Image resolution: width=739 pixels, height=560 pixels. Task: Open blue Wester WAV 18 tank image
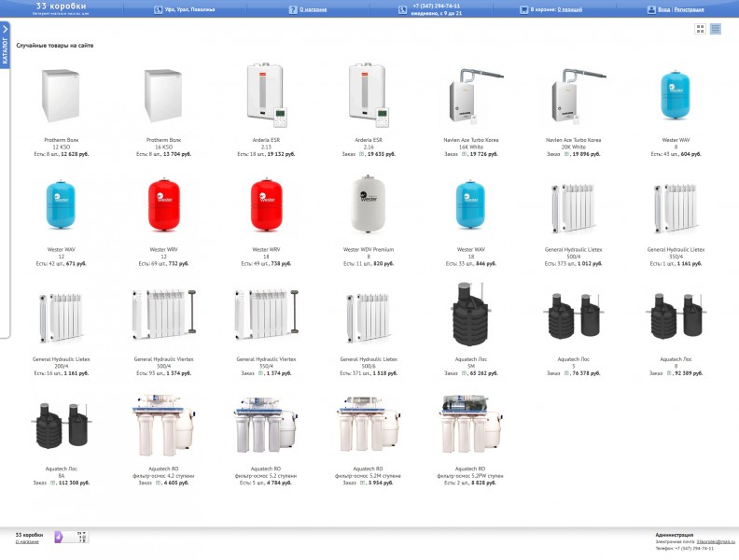[x=471, y=204]
